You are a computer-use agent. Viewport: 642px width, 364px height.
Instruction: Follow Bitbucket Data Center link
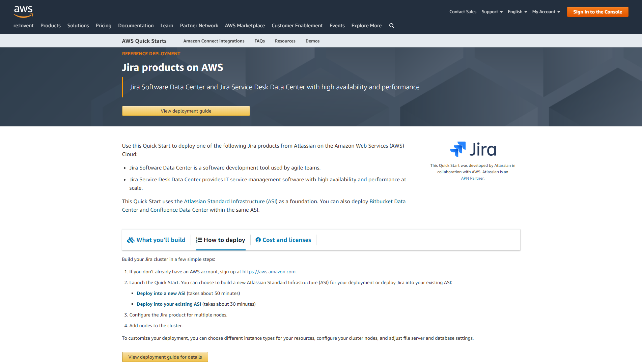coord(388,202)
